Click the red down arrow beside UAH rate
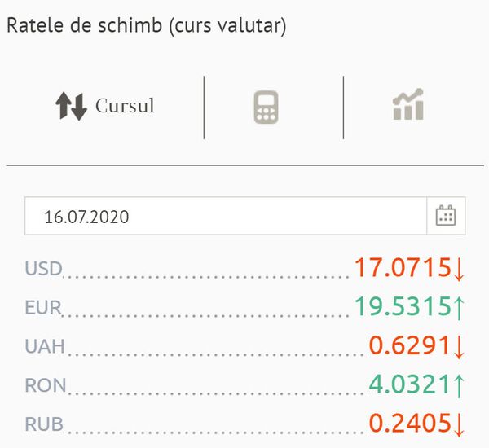 [x=459, y=347]
